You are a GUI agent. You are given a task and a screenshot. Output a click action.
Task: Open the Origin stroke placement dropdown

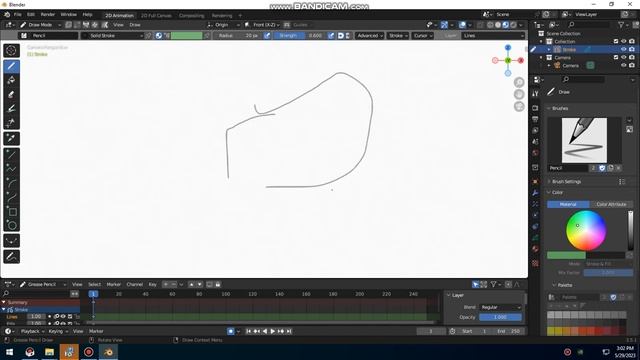(223, 25)
